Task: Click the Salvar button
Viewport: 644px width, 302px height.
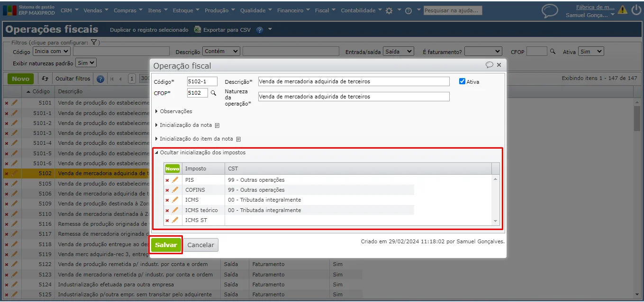Action: click(x=166, y=245)
